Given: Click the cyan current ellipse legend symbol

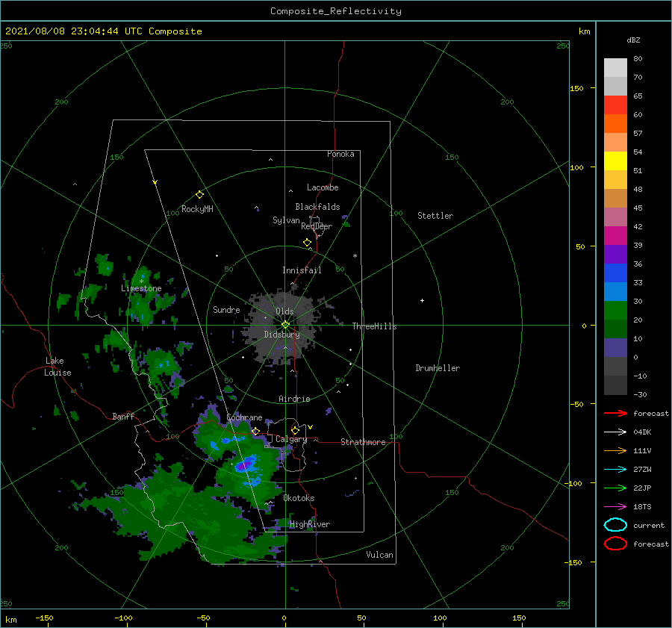Looking at the screenshot, I should click(x=615, y=525).
